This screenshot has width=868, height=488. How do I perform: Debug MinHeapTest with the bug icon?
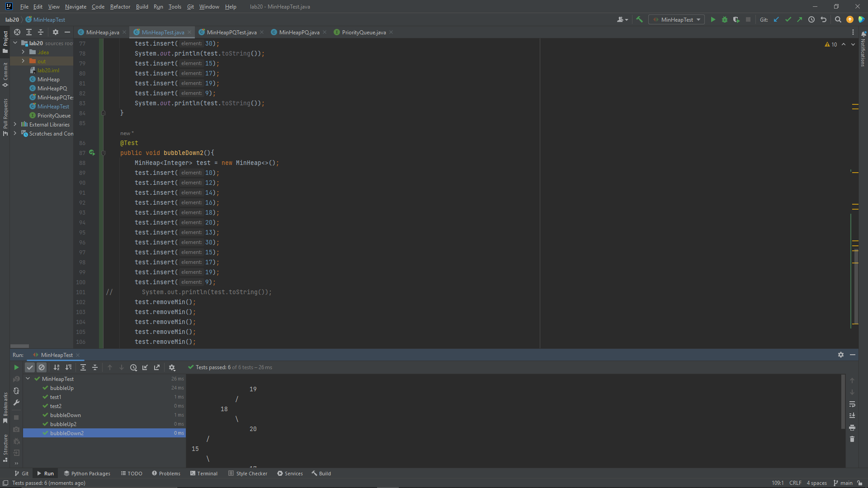[725, 19]
